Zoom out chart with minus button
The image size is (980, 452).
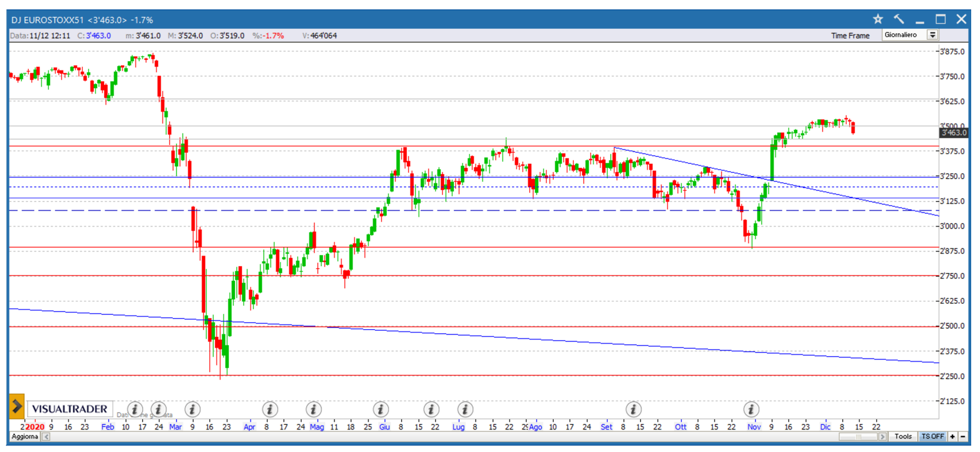963,437
